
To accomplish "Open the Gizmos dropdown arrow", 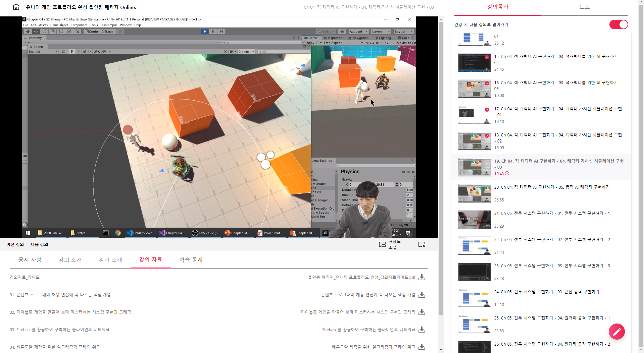I will point(253,52).
